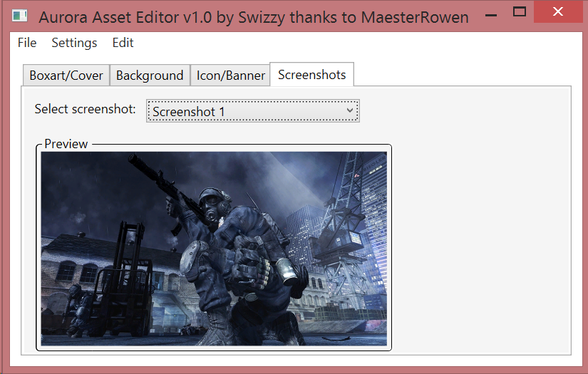Open the Edit menu

point(123,43)
